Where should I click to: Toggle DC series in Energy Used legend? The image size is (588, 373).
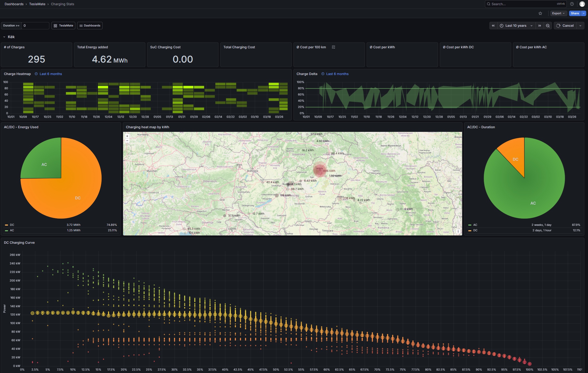tap(12, 225)
